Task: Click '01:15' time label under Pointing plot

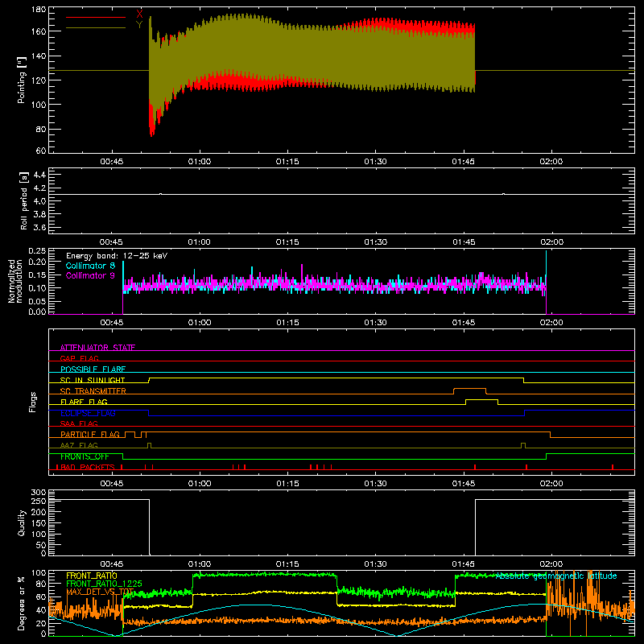Action: coord(287,162)
